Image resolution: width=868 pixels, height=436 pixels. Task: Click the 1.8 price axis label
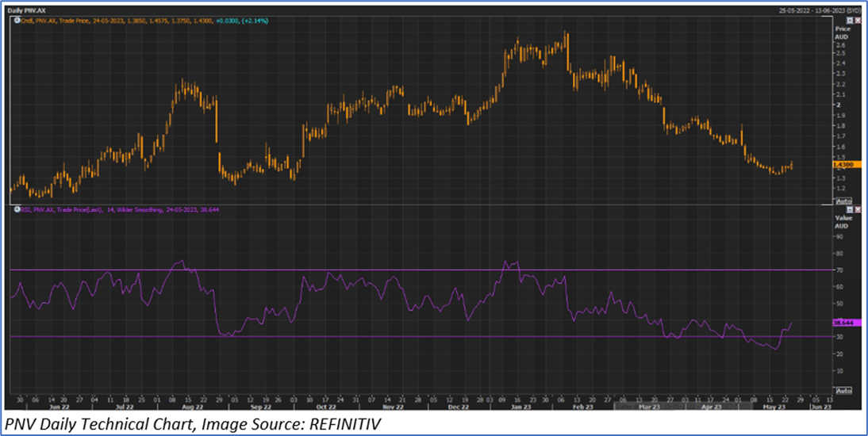pos(840,126)
